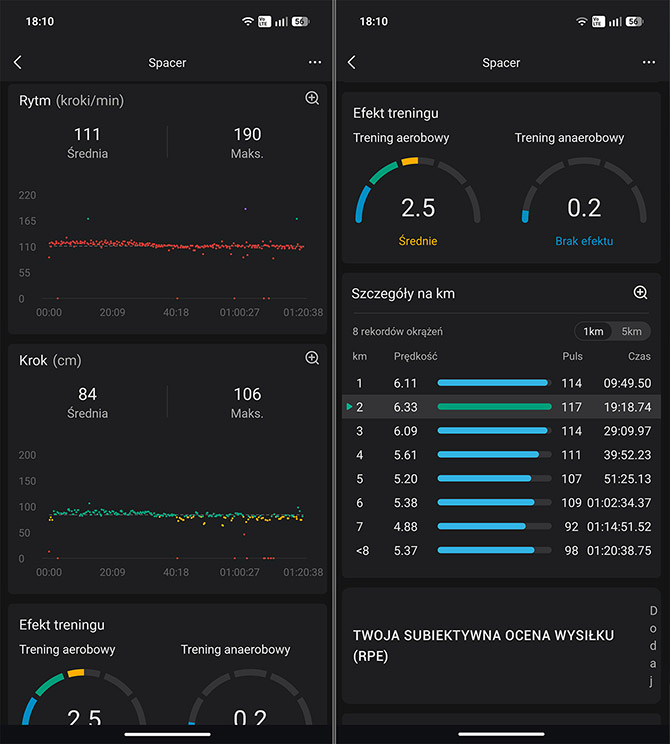
Task: Switch lap view to 5km
Action: 631,331
